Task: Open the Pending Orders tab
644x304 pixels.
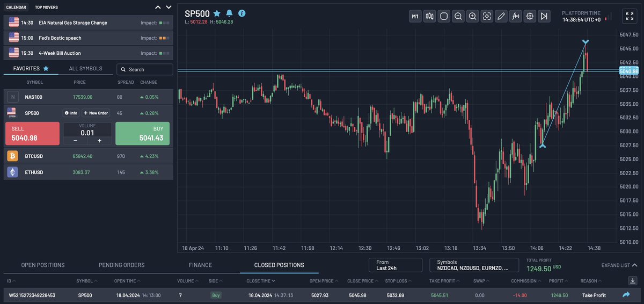Action: pos(121,265)
